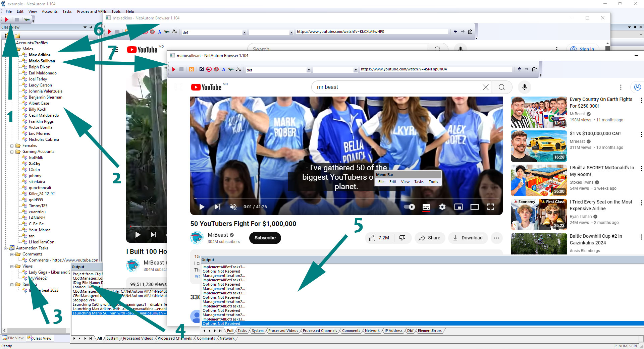Click the home icon in mariosullivan browser
644x349 pixels.
coord(534,69)
